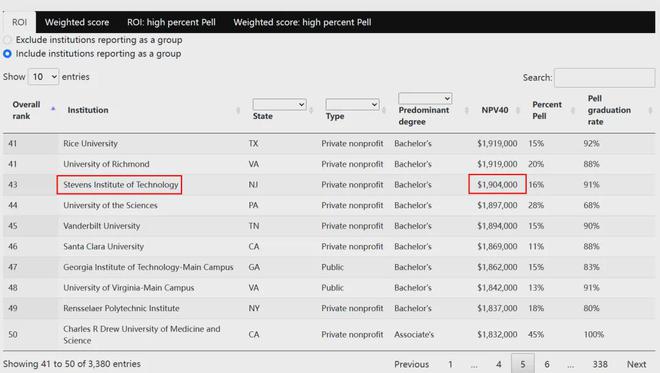Open Weighted score: high percent Pell tab

click(302, 22)
